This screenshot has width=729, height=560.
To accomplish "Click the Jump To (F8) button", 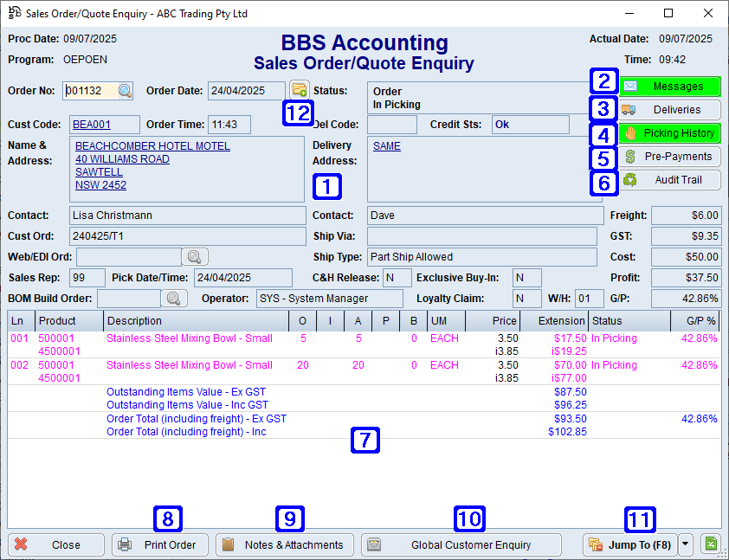I will click(629, 544).
